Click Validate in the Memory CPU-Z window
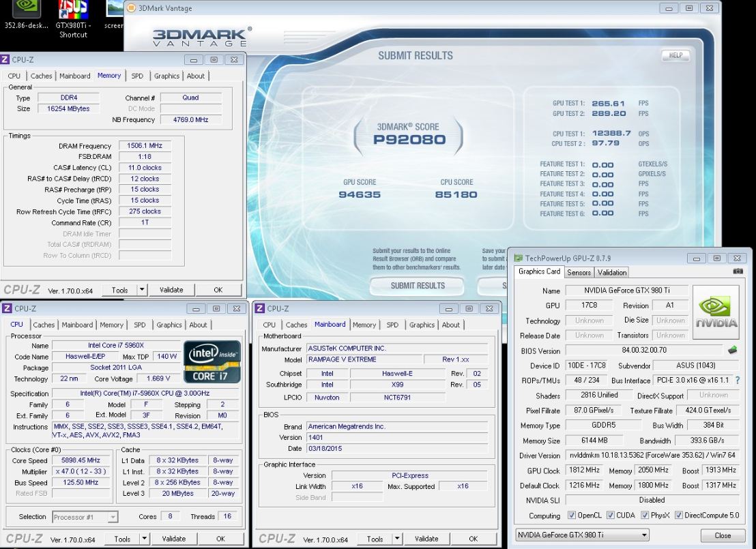This screenshot has width=756, height=549. coord(171,290)
